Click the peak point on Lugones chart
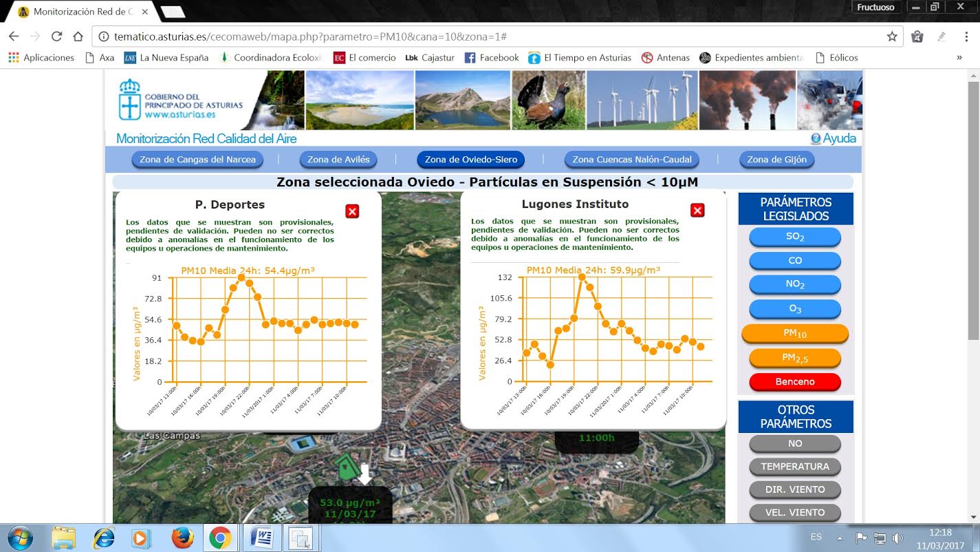This screenshot has width=980, height=552. (582, 277)
